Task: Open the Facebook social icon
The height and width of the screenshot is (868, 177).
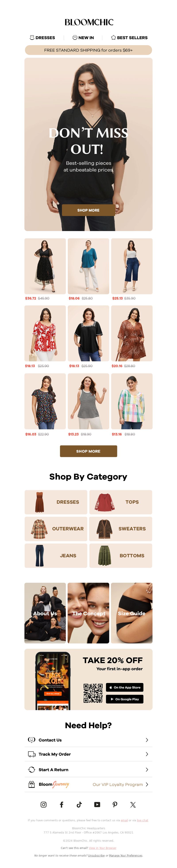Action: pyautogui.click(x=61, y=804)
